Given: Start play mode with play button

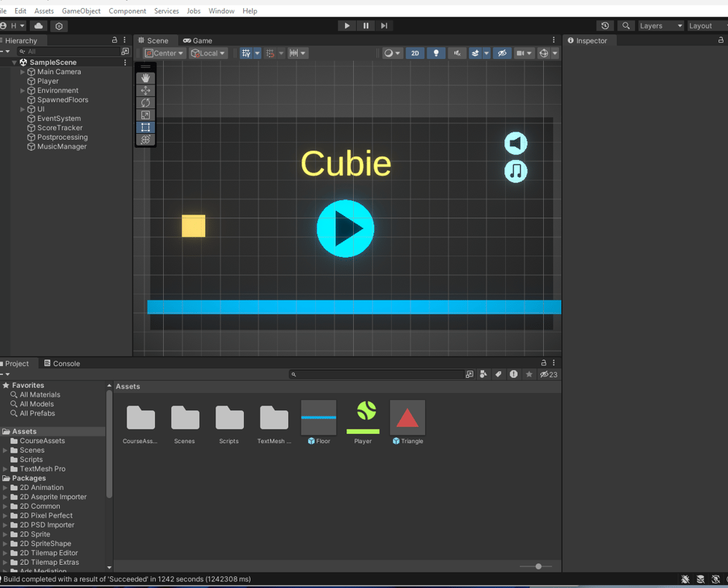Looking at the screenshot, I should (347, 26).
